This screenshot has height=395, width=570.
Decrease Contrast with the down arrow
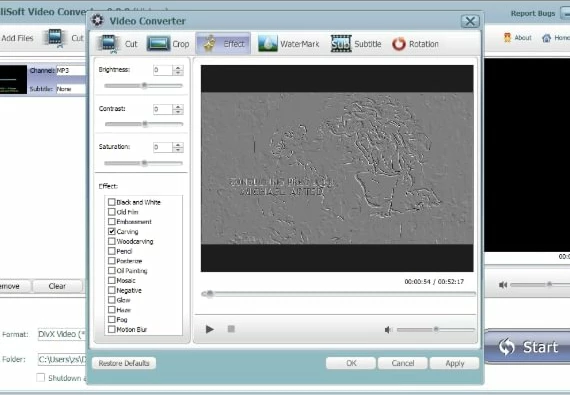click(x=178, y=112)
